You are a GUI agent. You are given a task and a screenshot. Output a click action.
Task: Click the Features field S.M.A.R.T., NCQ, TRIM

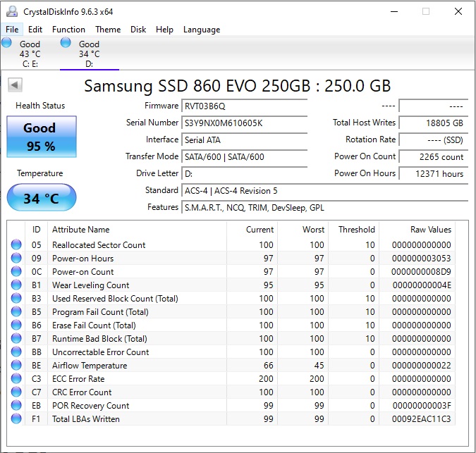tap(325, 208)
